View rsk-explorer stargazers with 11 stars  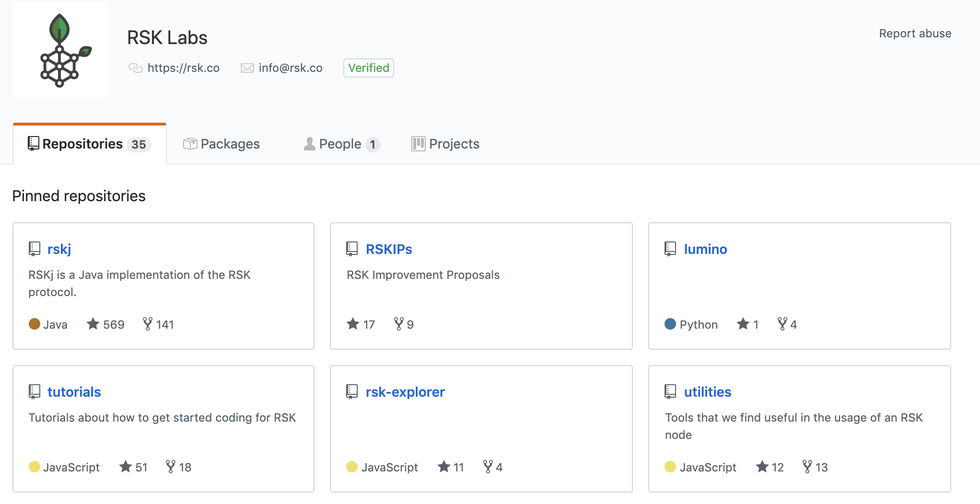pyautogui.click(x=451, y=467)
